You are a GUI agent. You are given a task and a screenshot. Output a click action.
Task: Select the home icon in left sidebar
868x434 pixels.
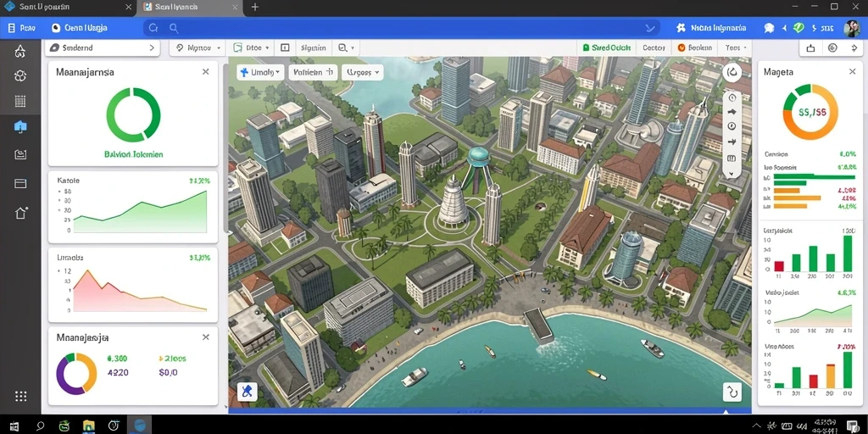21,212
